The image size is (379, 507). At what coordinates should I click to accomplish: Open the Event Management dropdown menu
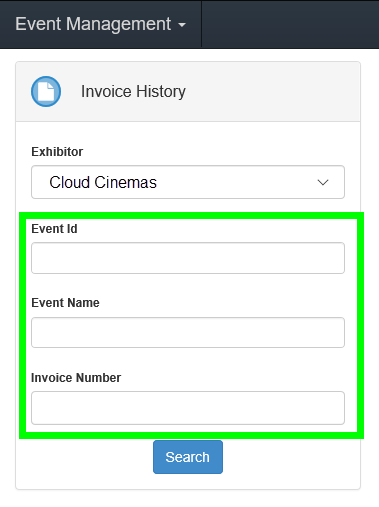pos(100,24)
